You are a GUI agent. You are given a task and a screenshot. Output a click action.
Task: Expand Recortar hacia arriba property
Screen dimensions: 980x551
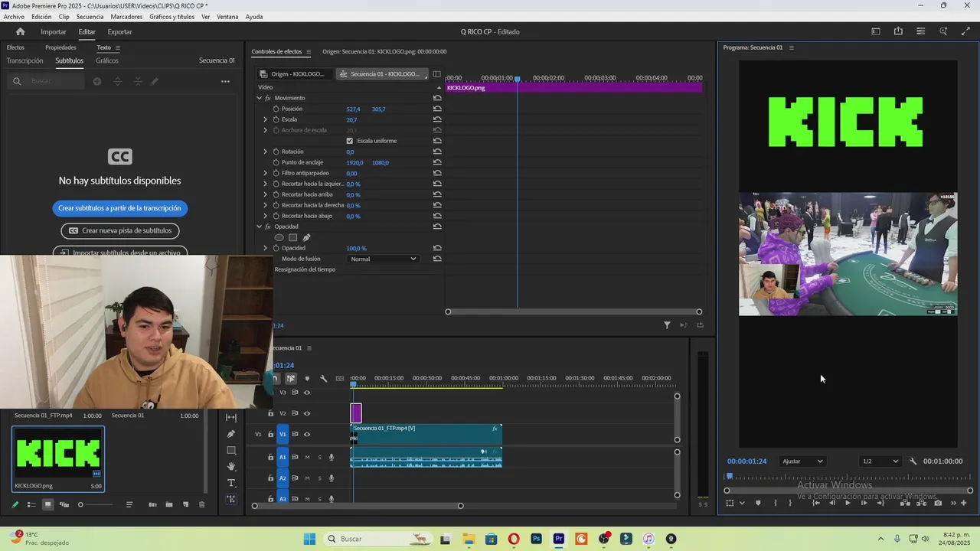click(x=265, y=194)
